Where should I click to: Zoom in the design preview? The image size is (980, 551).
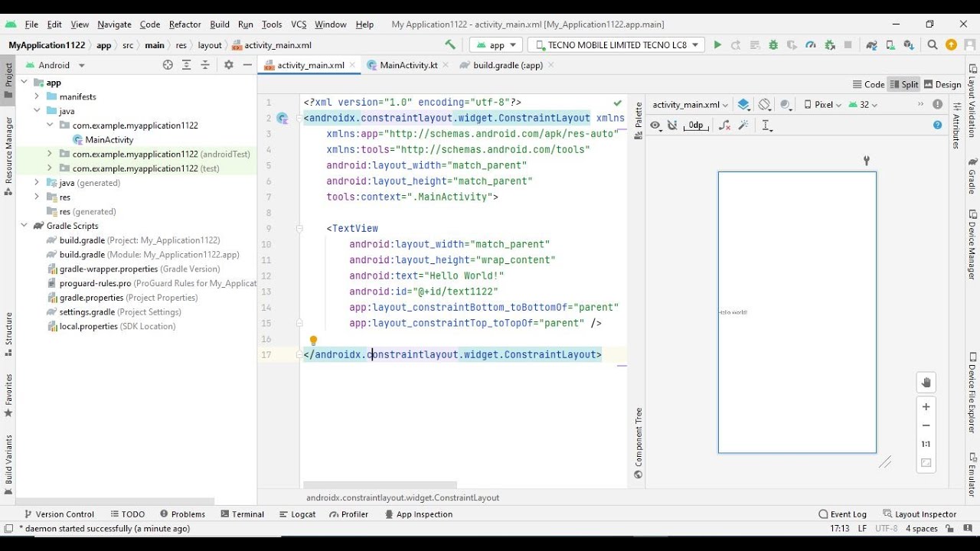[x=926, y=407]
